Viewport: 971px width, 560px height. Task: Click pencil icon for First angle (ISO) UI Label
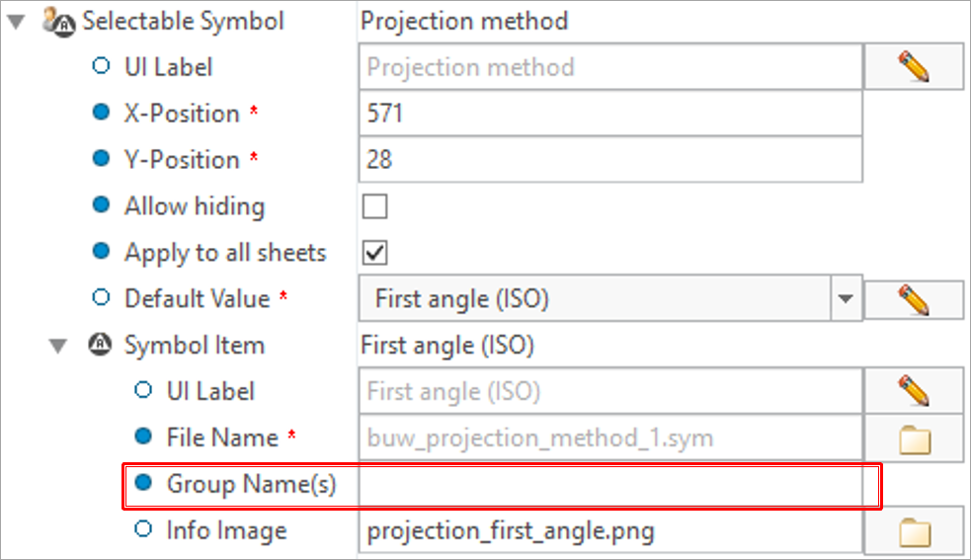(x=914, y=391)
